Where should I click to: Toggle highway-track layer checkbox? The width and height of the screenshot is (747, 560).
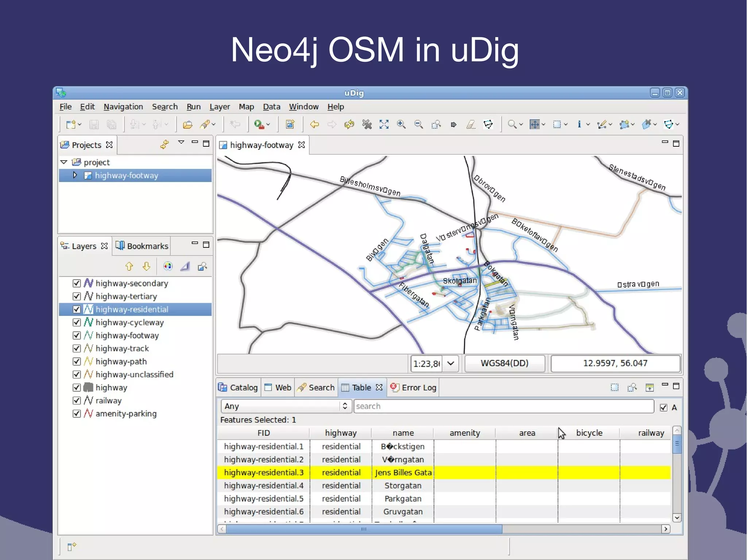click(77, 348)
